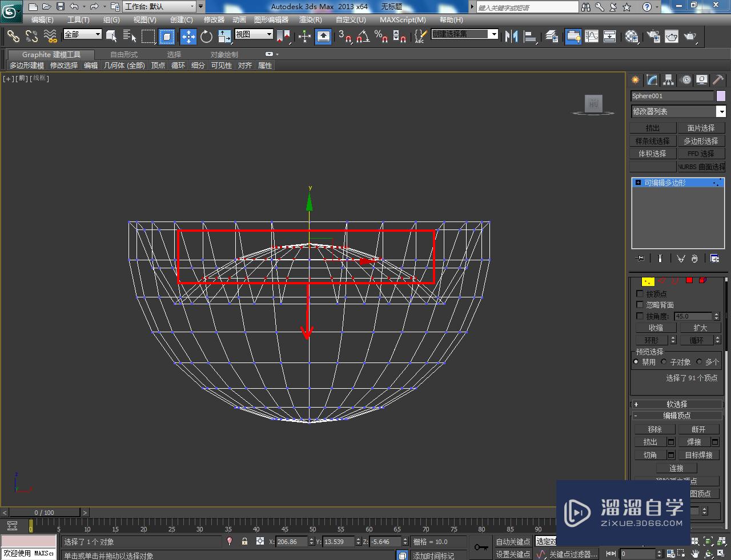
Task: Enable the 忽略背面 checkbox
Action: (640, 305)
